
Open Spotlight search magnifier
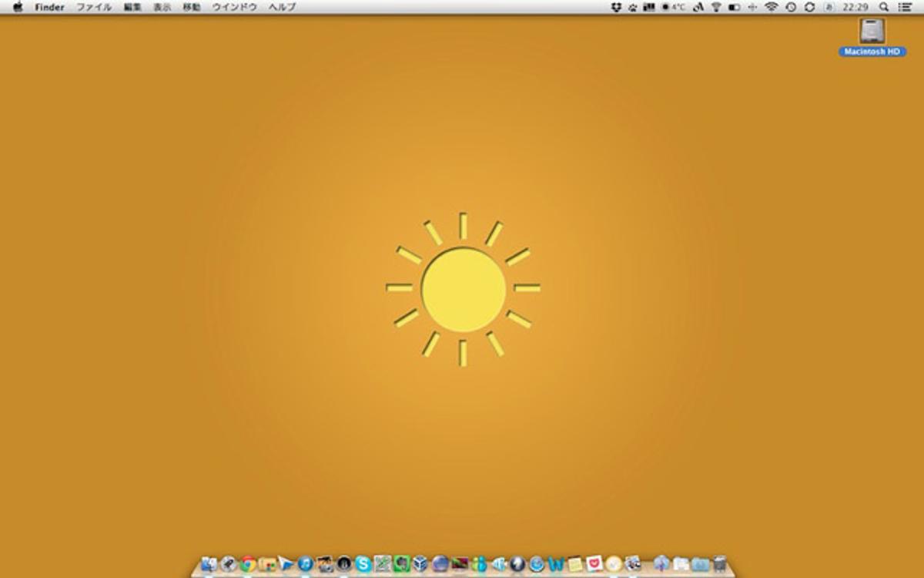pyautogui.click(x=884, y=7)
